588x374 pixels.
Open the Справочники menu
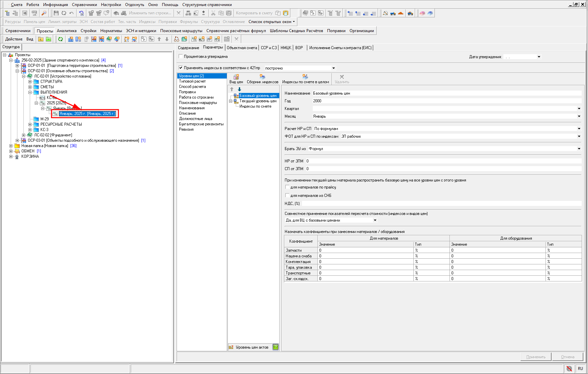point(84,5)
